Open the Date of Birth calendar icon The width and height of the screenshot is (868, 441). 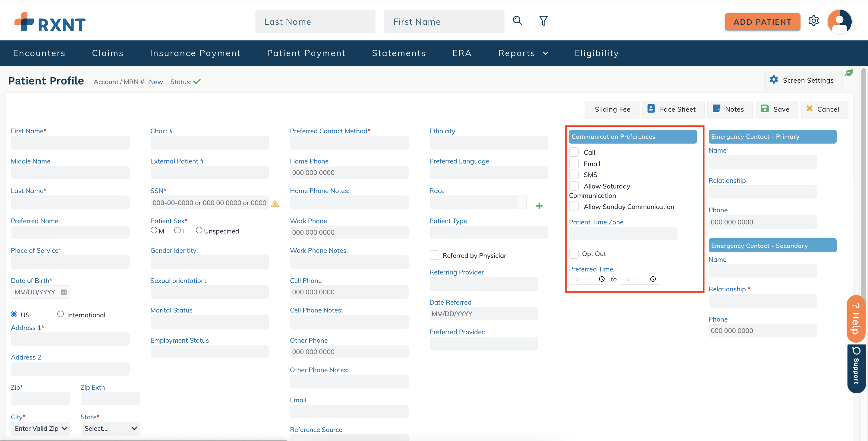(x=64, y=292)
